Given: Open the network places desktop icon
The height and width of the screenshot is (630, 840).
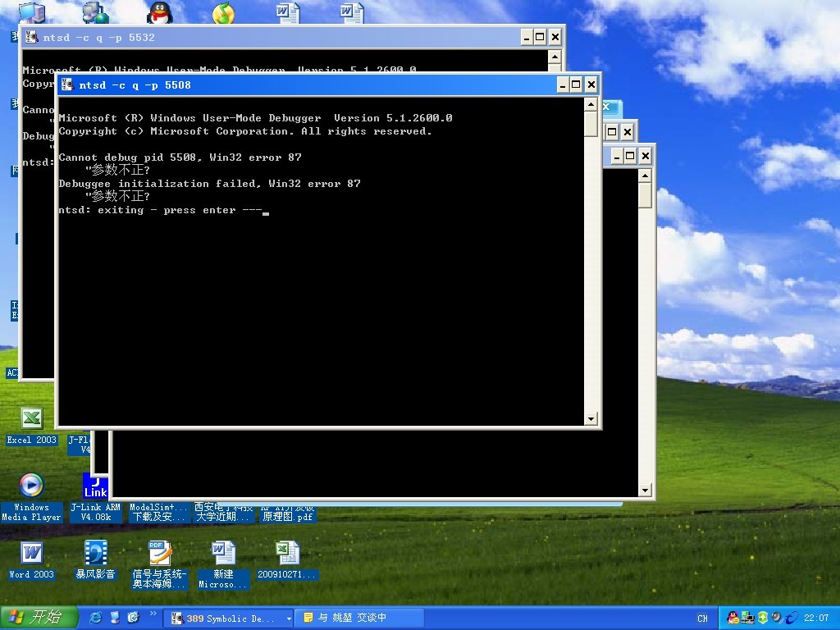Looking at the screenshot, I should pyautogui.click(x=96, y=12).
